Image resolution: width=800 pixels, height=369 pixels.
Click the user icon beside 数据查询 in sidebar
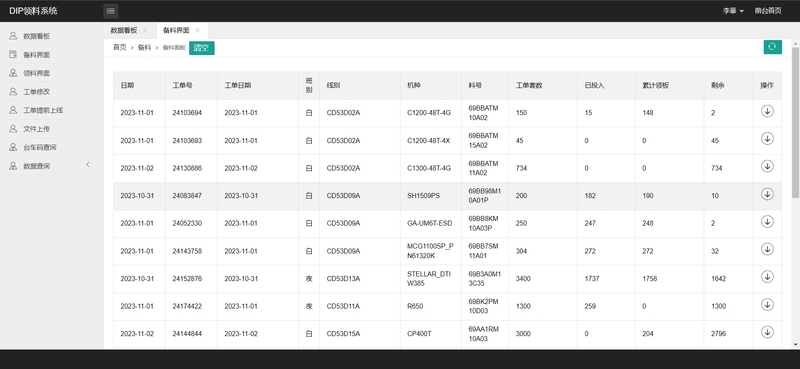13,165
